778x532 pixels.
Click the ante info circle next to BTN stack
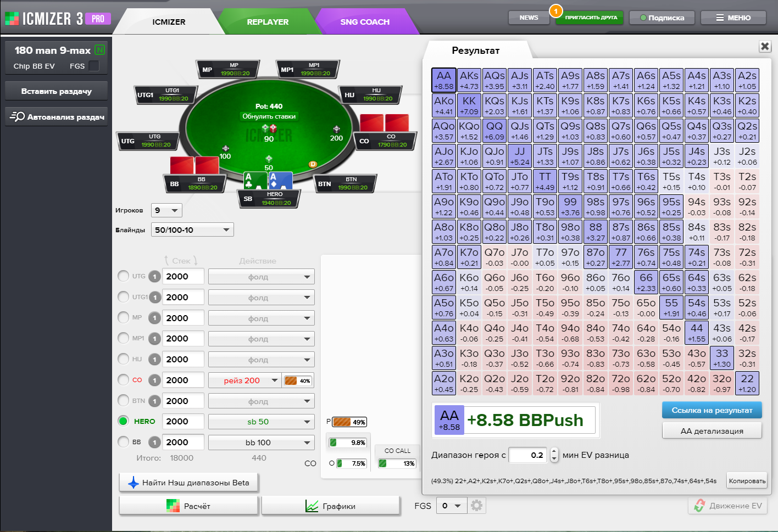coord(155,401)
